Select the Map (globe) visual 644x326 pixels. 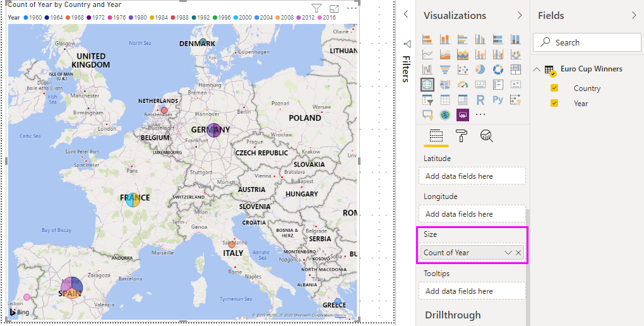[427, 84]
